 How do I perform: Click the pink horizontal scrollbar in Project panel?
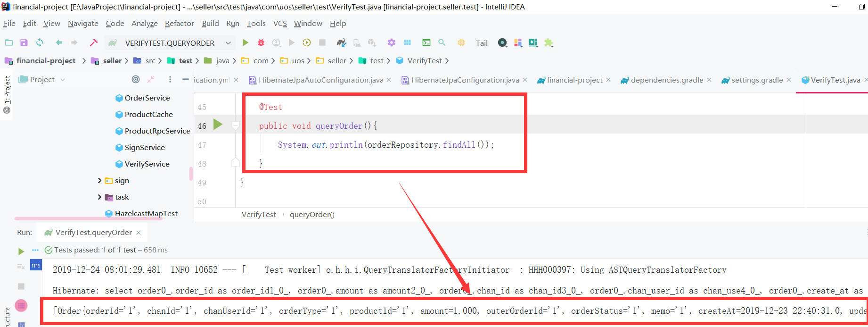(x=89, y=218)
